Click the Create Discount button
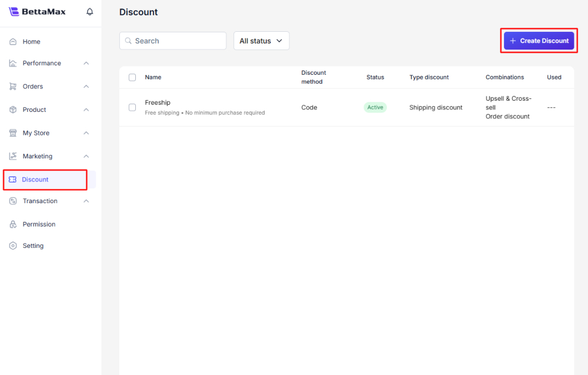 pyautogui.click(x=539, y=41)
